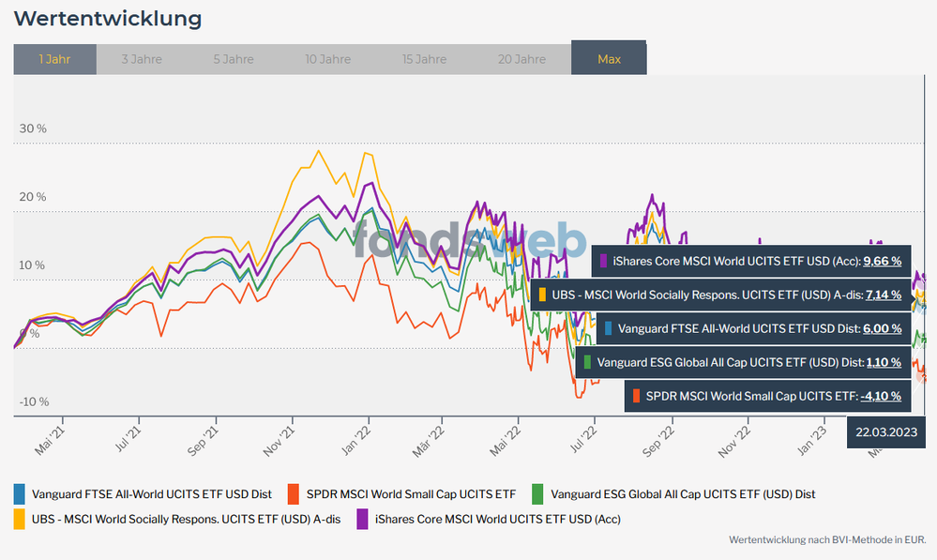Toggle Vanguard FTSE All-World legend label
937x560 pixels.
(152, 493)
